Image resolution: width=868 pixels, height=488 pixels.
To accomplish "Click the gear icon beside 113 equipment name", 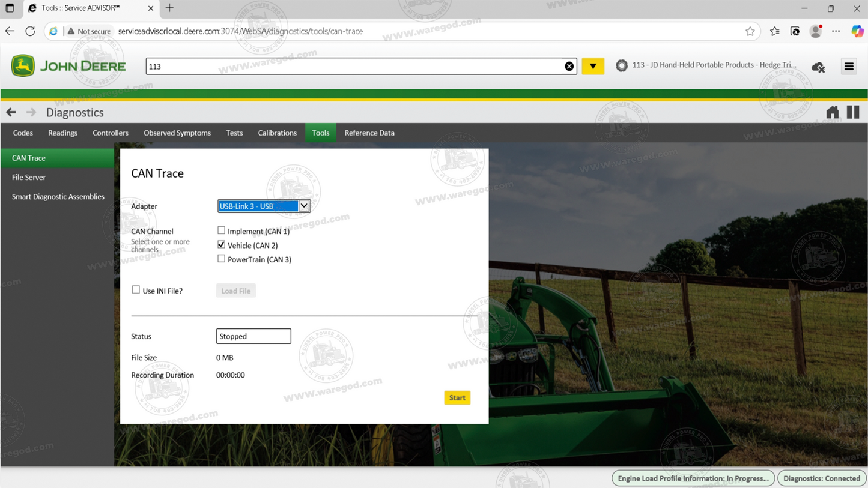I will [621, 66].
